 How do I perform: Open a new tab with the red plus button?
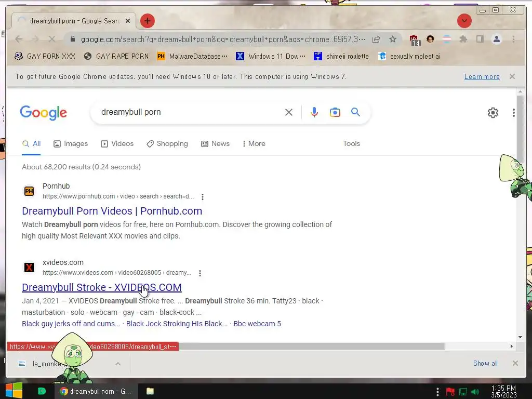click(147, 21)
